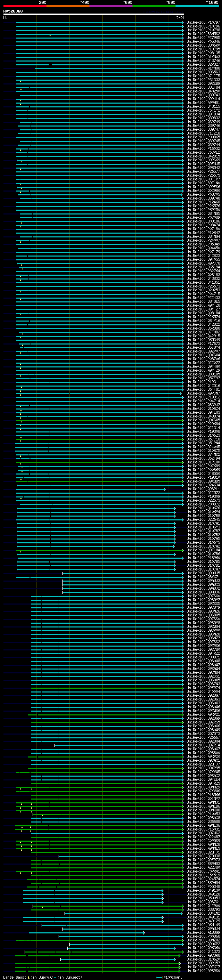Select hit label UniRef100_P32764
Viewport: 222px width, 980px height.
(x=203, y=271)
